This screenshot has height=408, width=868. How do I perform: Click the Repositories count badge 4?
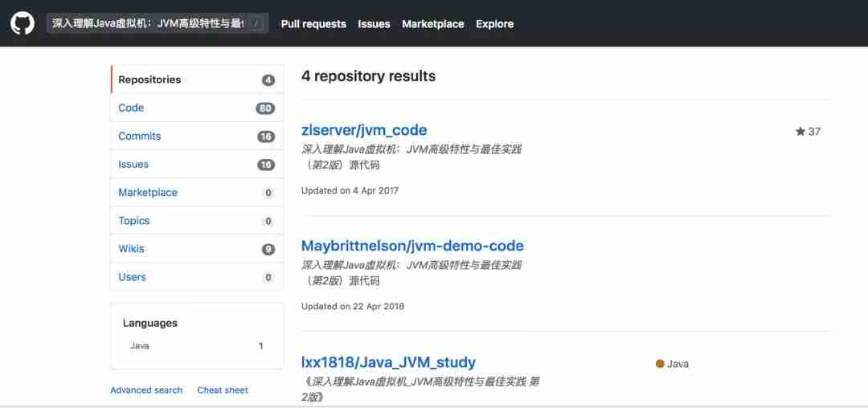[268, 80]
